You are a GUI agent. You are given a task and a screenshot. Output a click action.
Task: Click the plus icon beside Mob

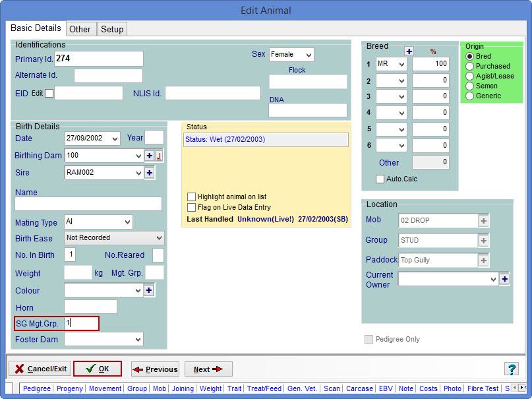(483, 221)
